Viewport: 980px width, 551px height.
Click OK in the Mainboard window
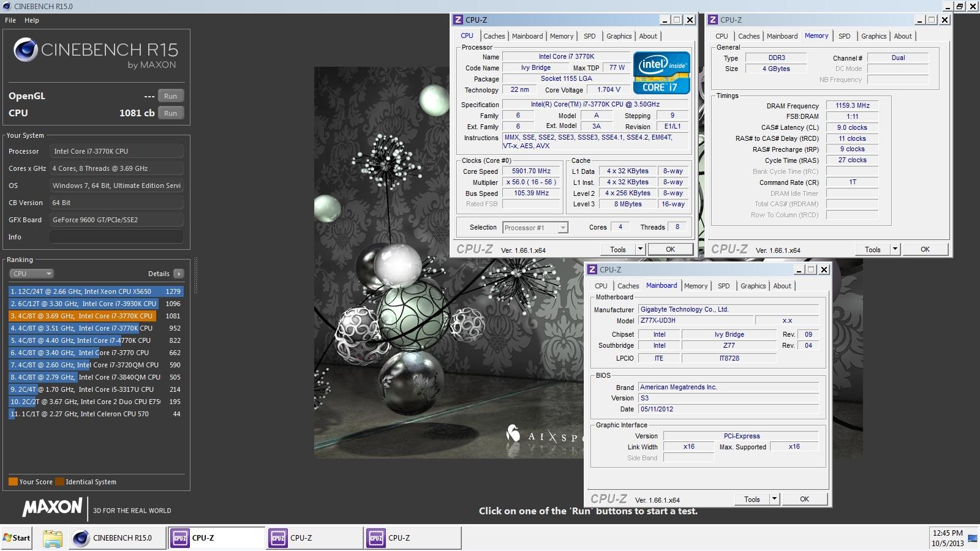tap(804, 499)
